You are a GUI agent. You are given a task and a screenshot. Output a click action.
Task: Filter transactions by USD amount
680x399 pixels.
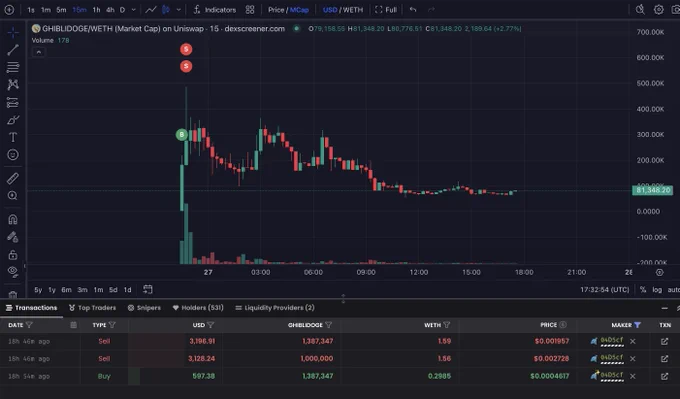click(210, 325)
